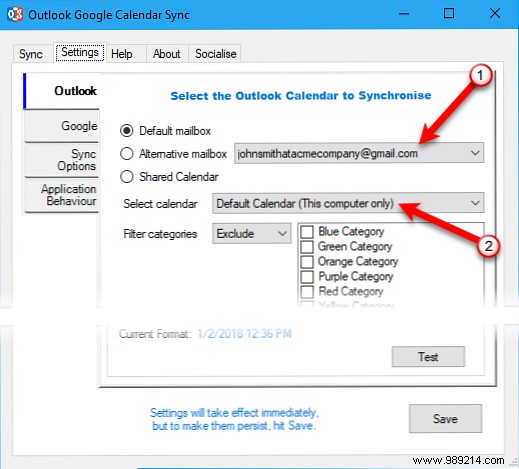Select the Outlook settings side tab
The width and height of the screenshot is (519, 469).
click(62, 91)
